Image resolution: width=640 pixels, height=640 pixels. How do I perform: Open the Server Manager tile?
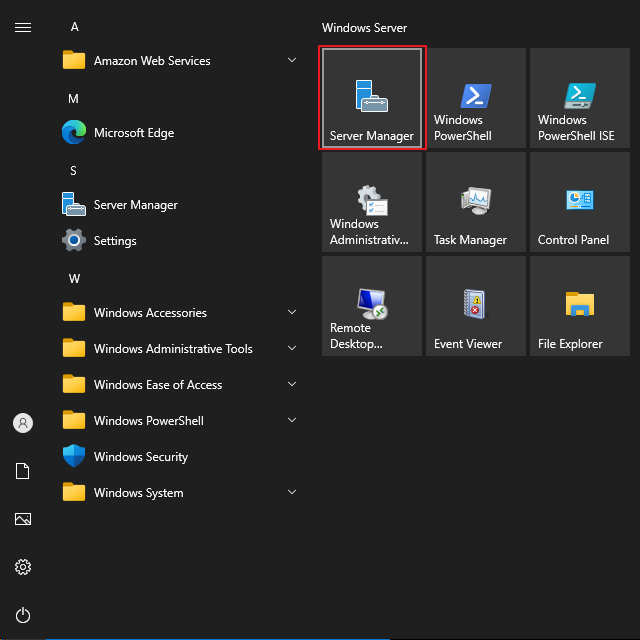pos(371,98)
